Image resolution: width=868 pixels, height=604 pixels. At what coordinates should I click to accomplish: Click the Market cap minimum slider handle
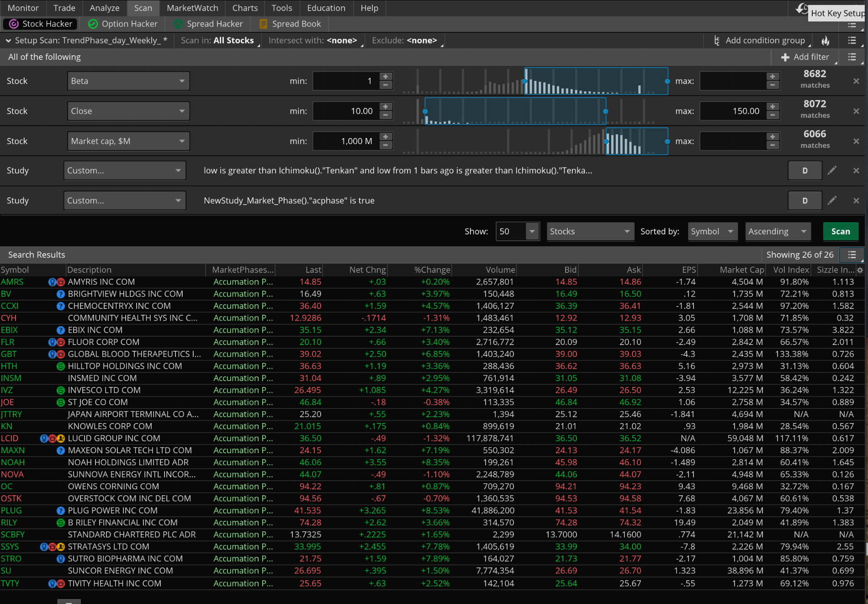(607, 142)
